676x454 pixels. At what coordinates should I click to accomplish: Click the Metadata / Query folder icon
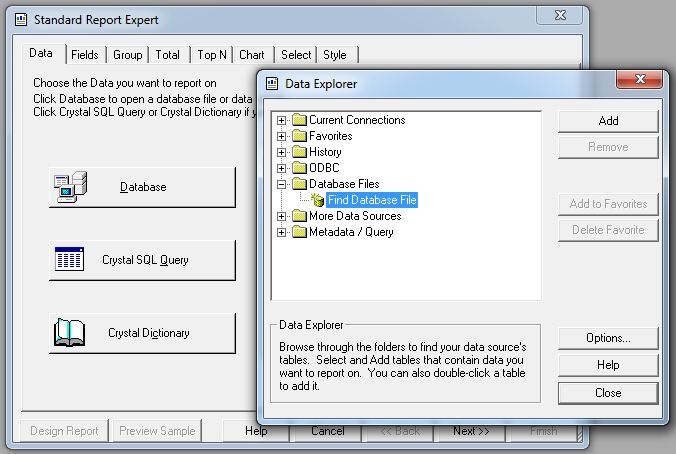point(299,232)
